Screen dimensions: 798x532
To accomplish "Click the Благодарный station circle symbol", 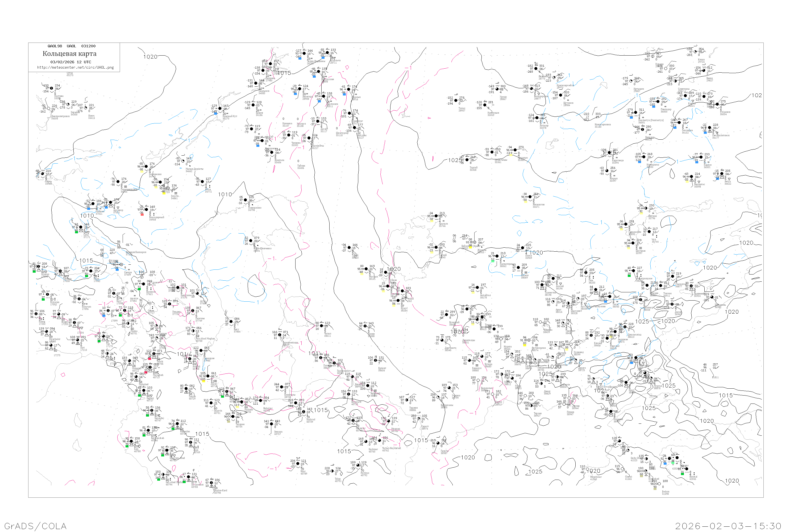I will 147,210.
